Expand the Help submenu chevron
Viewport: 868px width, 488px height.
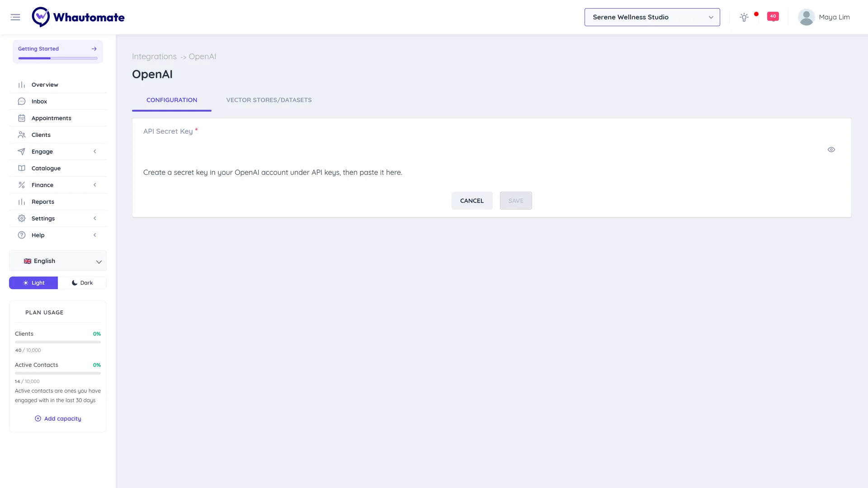coord(95,235)
